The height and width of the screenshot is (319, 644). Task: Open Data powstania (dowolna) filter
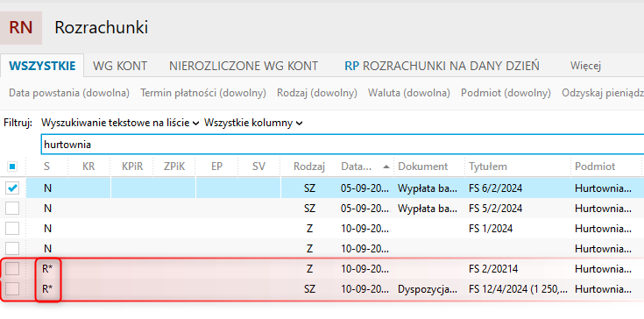click(x=69, y=93)
